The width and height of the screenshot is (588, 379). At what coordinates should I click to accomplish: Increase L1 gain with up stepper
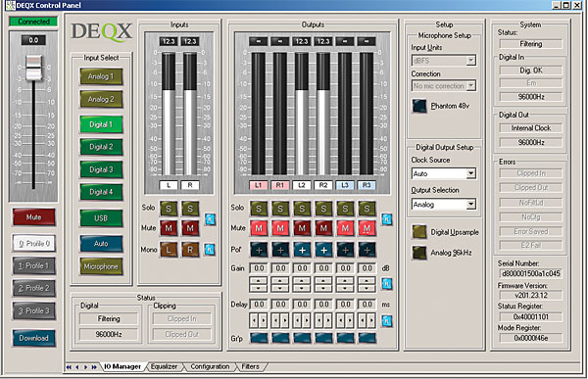click(259, 281)
